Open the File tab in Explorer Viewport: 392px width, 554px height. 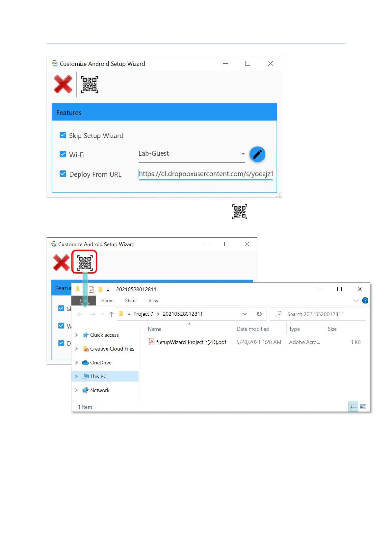click(84, 301)
